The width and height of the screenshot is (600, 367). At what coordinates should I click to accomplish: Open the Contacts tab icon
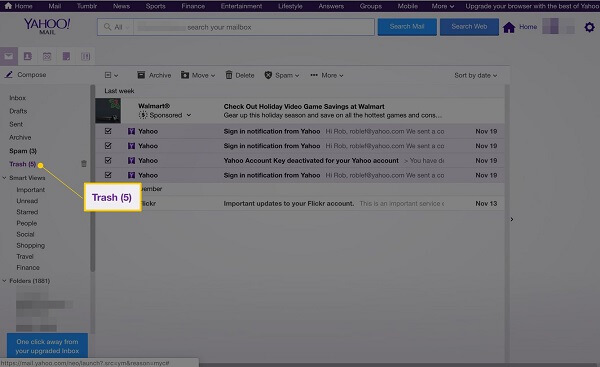(28, 57)
